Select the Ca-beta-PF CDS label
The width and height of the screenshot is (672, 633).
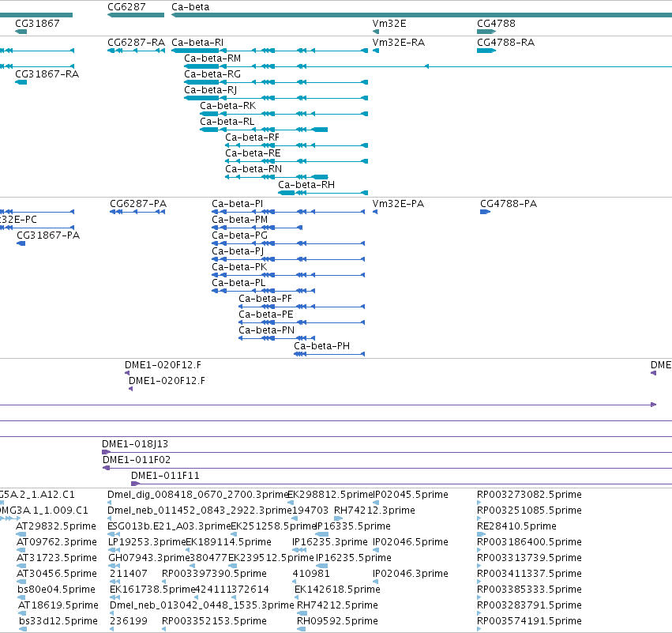point(265,299)
